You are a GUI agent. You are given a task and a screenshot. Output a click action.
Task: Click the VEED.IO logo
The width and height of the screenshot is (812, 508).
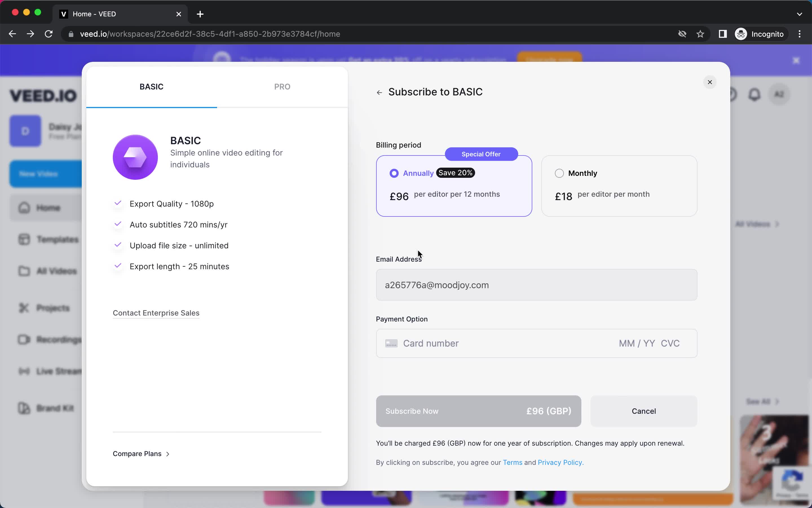(43, 96)
